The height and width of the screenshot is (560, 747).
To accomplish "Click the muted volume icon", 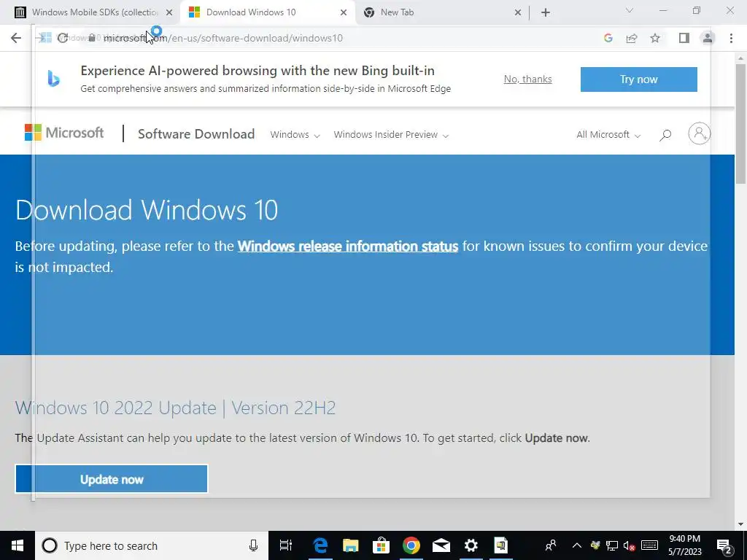I will tap(630, 545).
